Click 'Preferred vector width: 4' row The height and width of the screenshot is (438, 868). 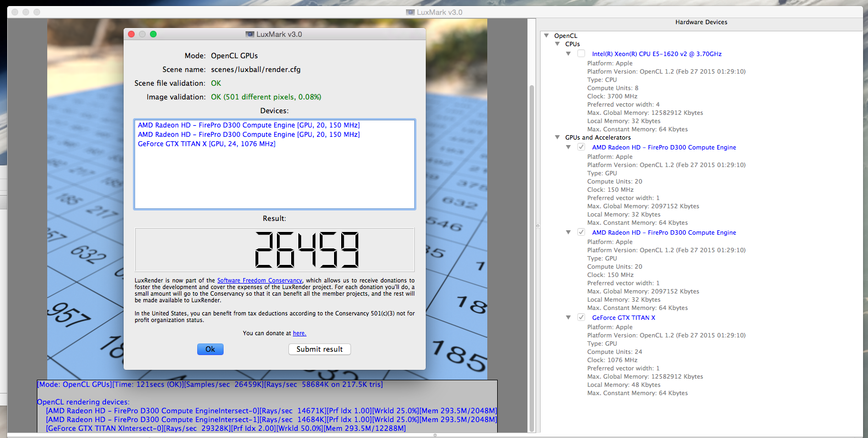pyautogui.click(x=623, y=104)
